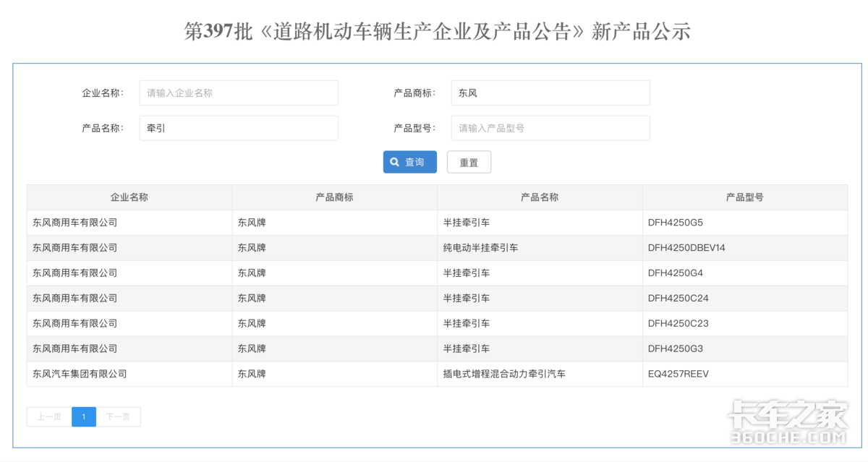Click the 企业名称 column header

(129, 197)
